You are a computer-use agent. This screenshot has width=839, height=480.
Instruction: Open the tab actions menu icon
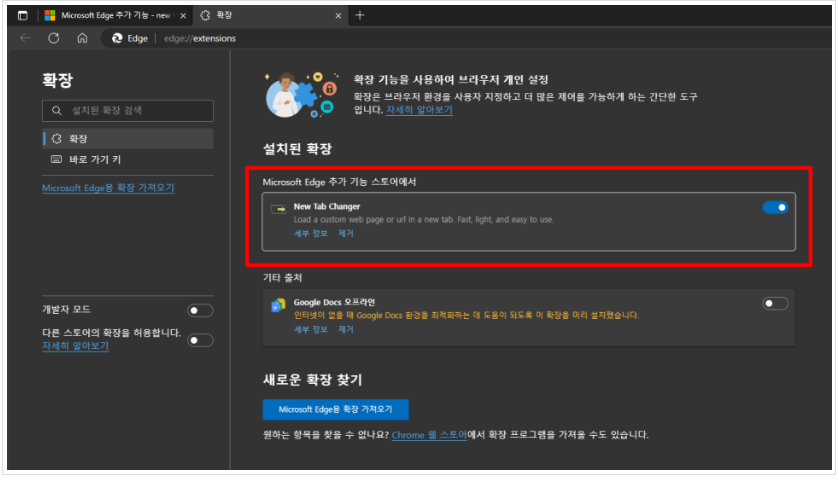pos(22,16)
